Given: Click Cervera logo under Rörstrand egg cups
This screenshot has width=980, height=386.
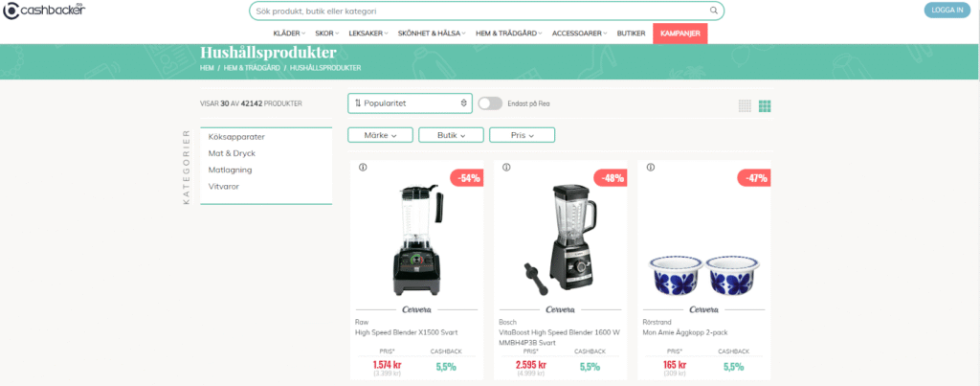Looking at the screenshot, I should pyautogui.click(x=703, y=309).
